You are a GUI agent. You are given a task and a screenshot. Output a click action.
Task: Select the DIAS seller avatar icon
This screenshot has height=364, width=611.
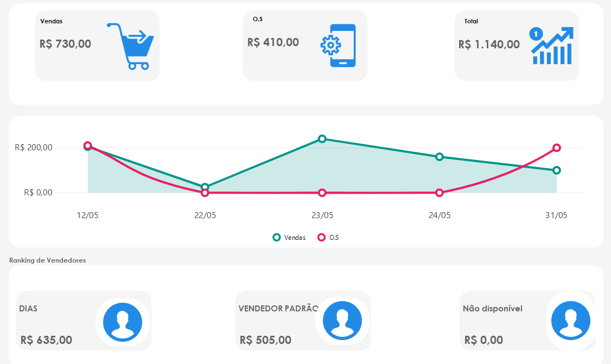pyautogui.click(x=123, y=322)
